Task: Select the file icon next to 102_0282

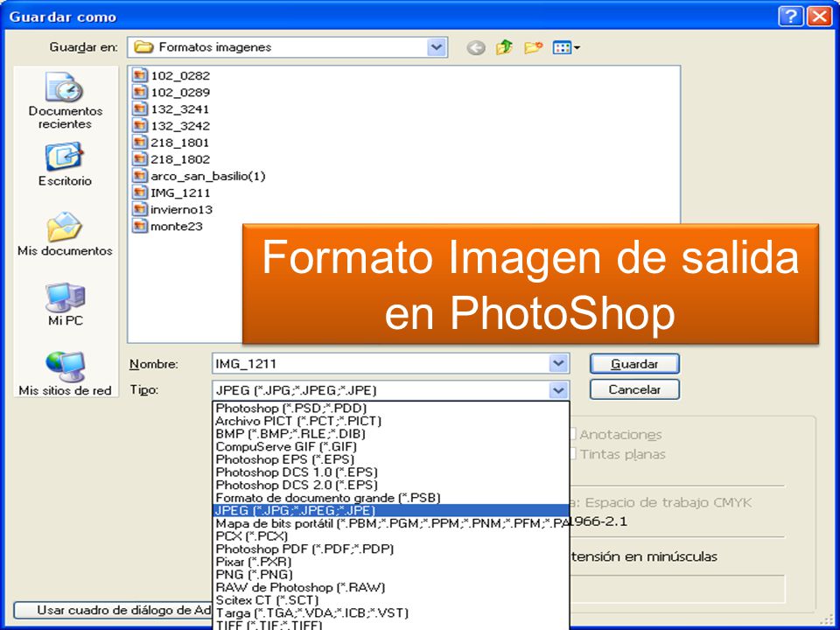Action: coord(140,75)
